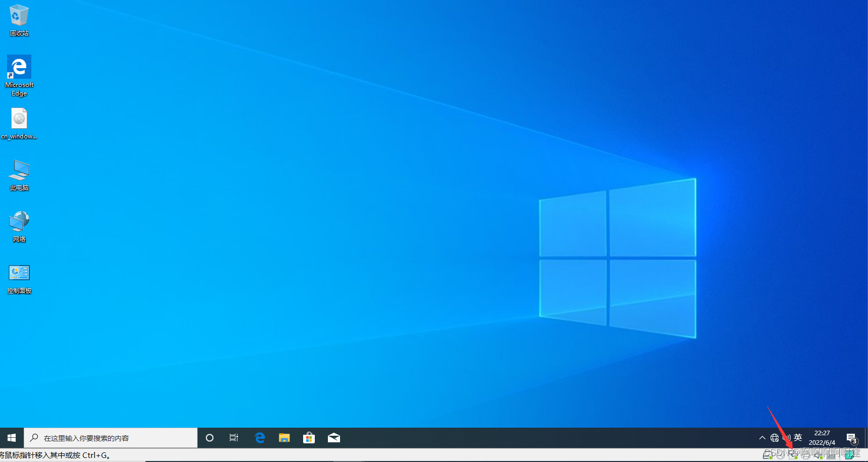
Task: Click the status text 将鼠标指针移入其中或按 Ctrl+G。
Action: tap(55, 455)
